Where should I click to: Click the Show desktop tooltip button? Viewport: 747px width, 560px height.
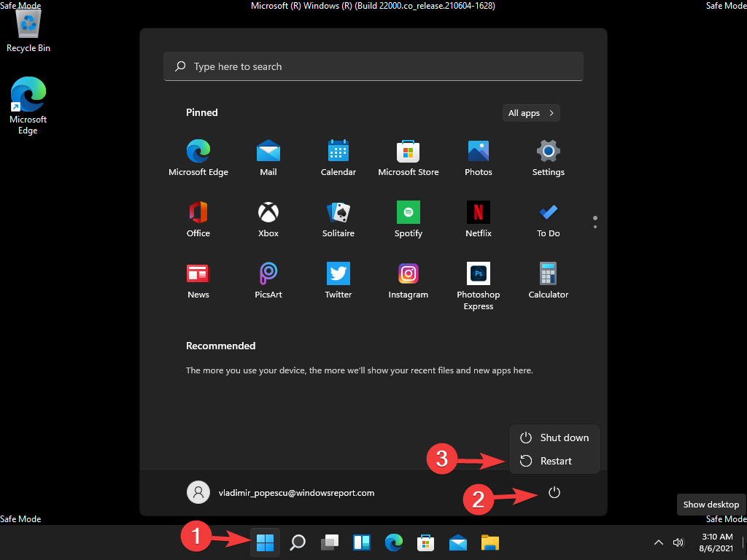click(x=711, y=505)
